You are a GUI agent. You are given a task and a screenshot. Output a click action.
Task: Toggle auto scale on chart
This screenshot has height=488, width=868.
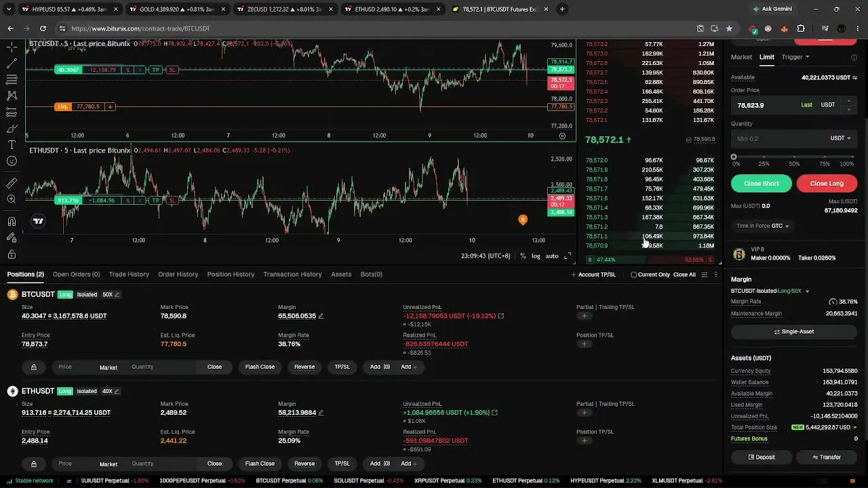[552, 256]
